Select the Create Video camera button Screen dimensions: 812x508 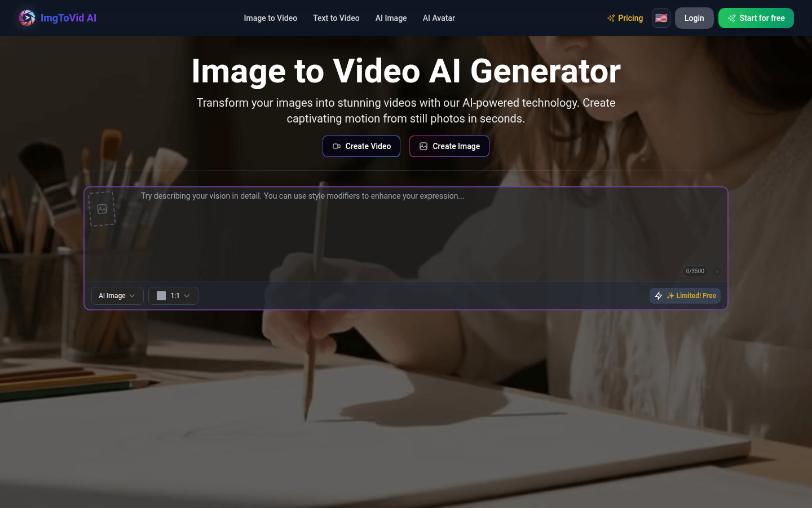tap(361, 146)
